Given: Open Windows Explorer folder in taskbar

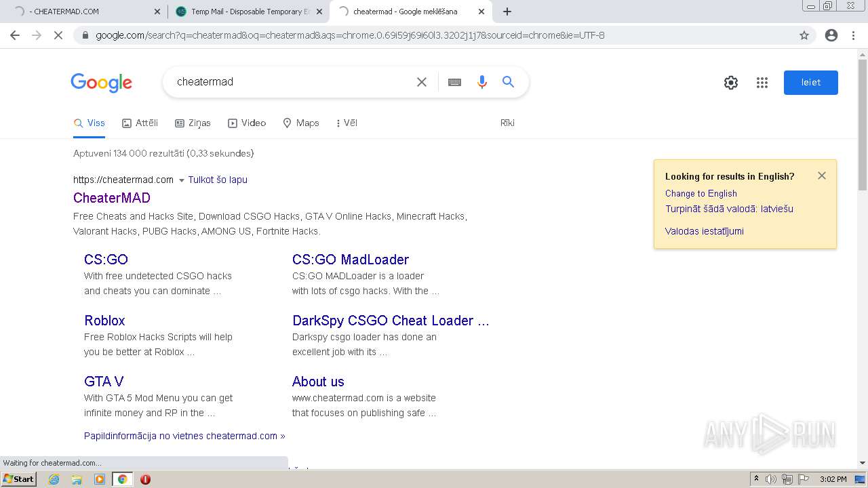Looking at the screenshot, I should pos(77,479).
